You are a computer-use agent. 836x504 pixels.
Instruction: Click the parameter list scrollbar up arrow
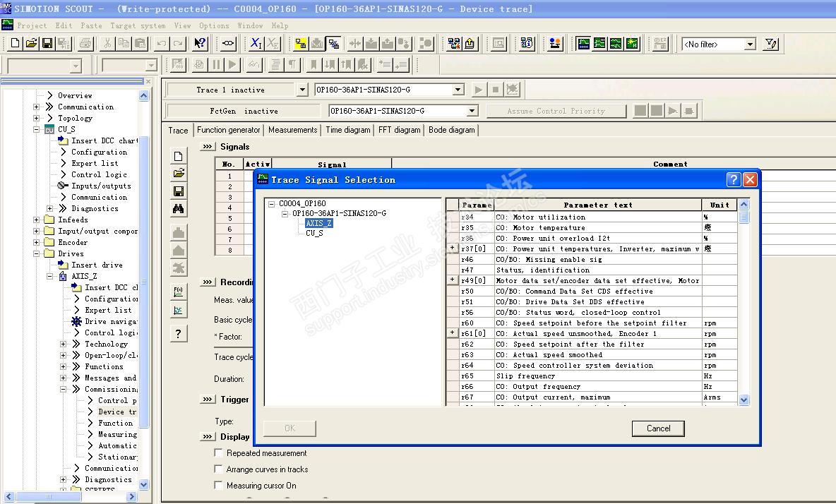[x=744, y=205]
